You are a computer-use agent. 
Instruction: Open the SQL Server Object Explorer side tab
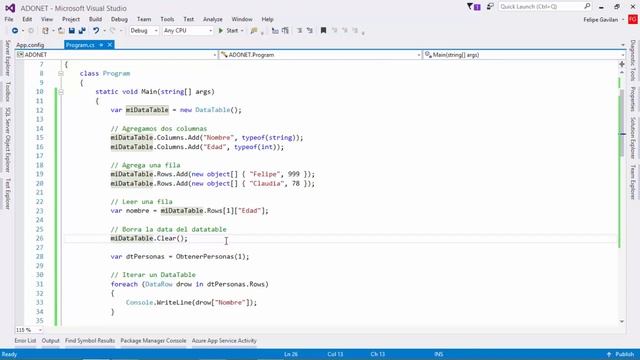[x=7, y=140]
